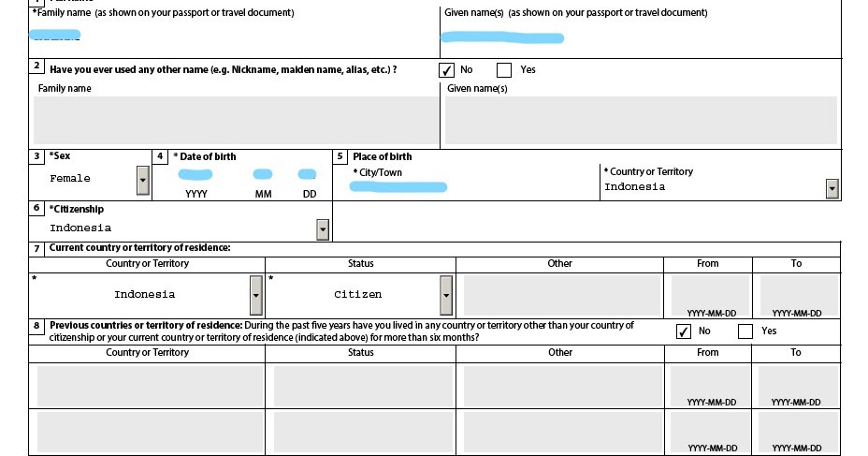Click the alternate Family name field

pos(236,120)
